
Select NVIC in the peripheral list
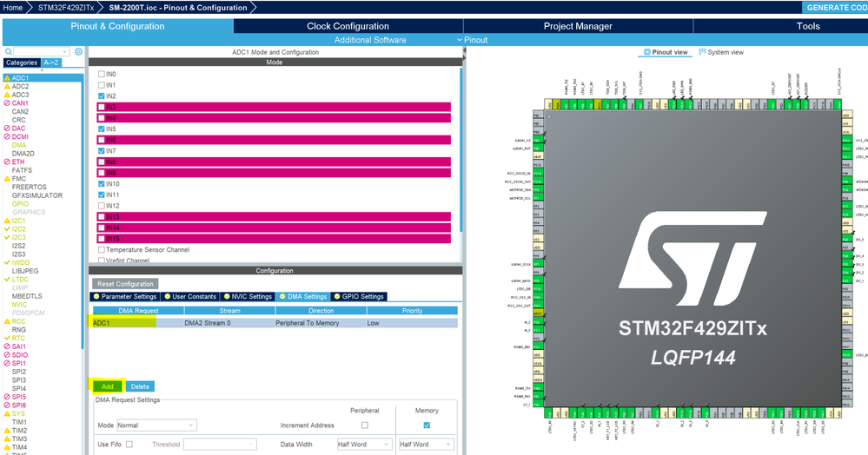pyautogui.click(x=19, y=305)
